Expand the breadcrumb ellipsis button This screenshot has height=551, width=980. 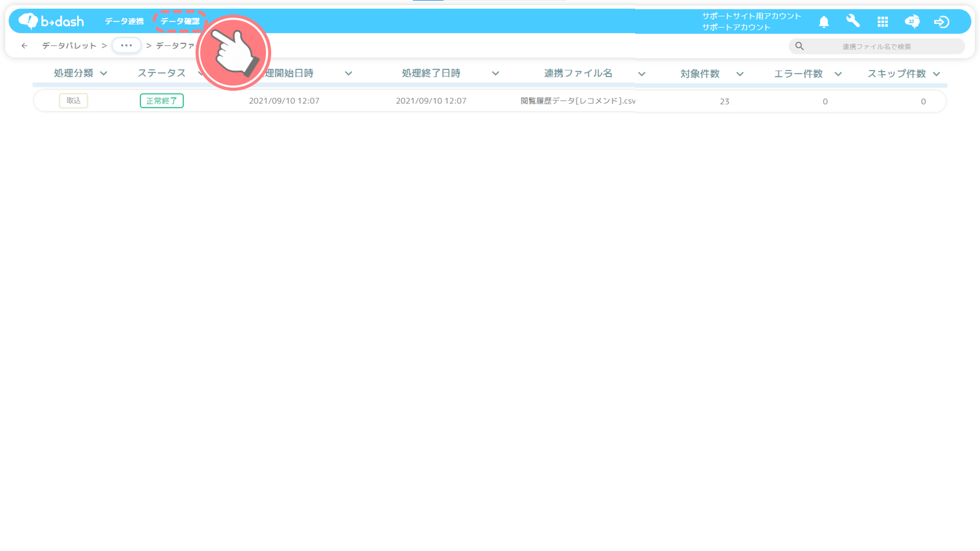tap(126, 46)
